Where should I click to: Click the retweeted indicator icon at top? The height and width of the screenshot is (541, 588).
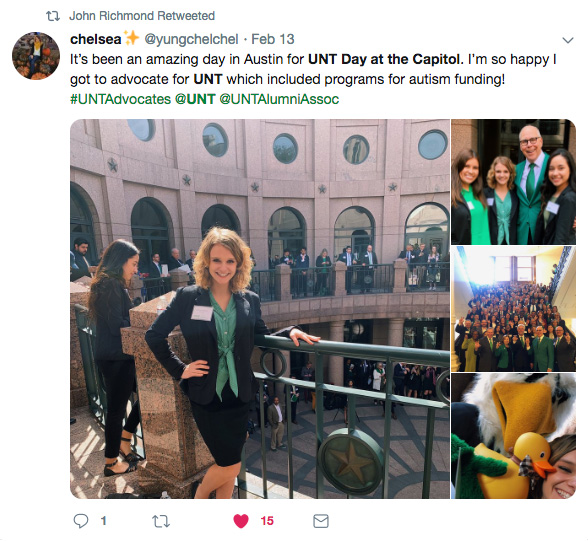[x=53, y=16]
